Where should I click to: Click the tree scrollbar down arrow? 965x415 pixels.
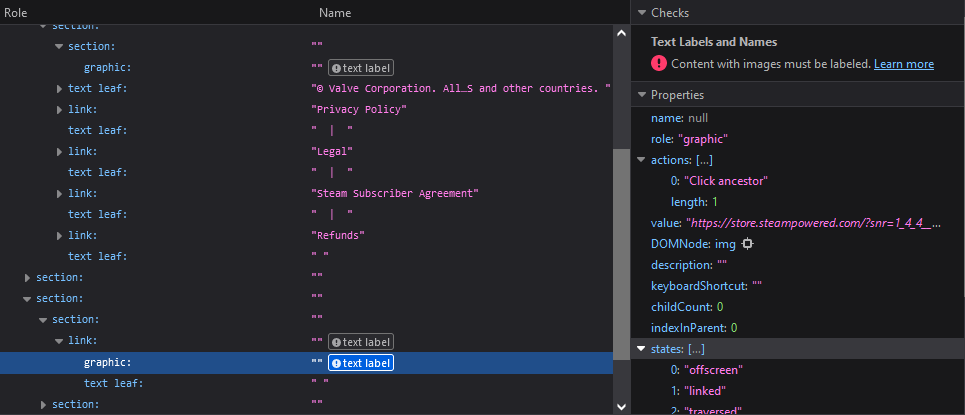point(621,406)
